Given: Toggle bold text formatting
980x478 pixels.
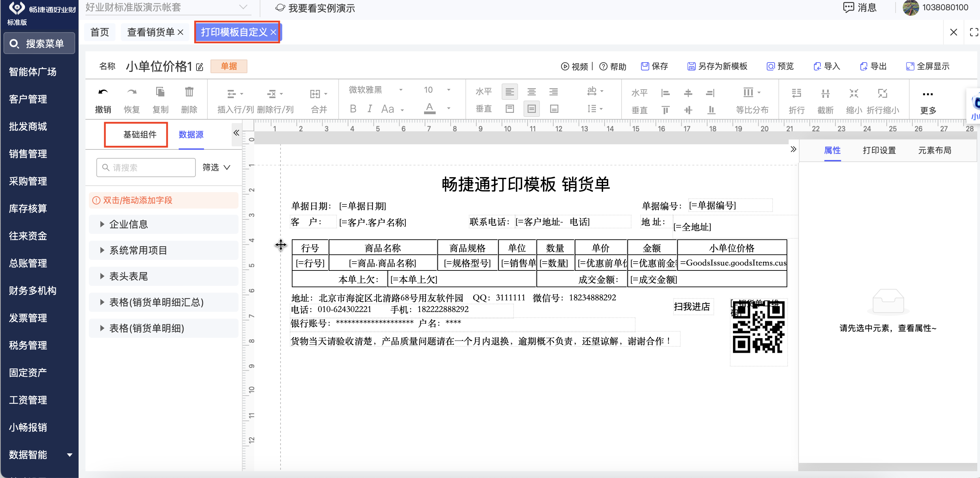Looking at the screenshot, I should (x=353, y=109).
